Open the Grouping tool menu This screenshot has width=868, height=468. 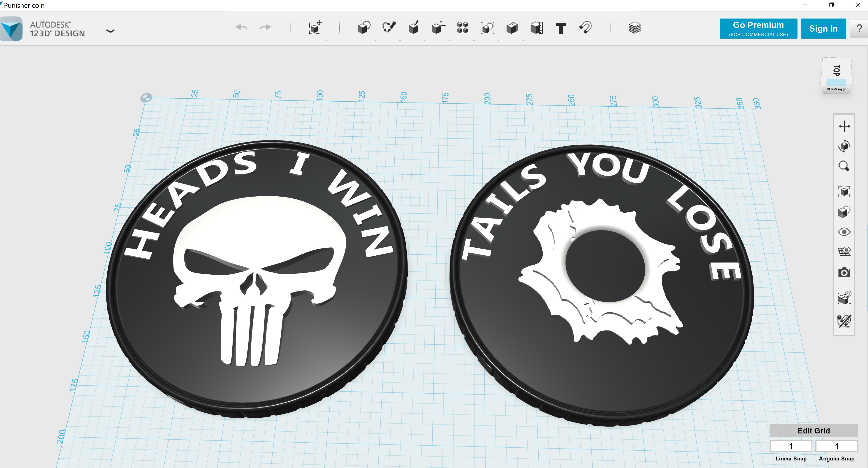click(488, 28)
